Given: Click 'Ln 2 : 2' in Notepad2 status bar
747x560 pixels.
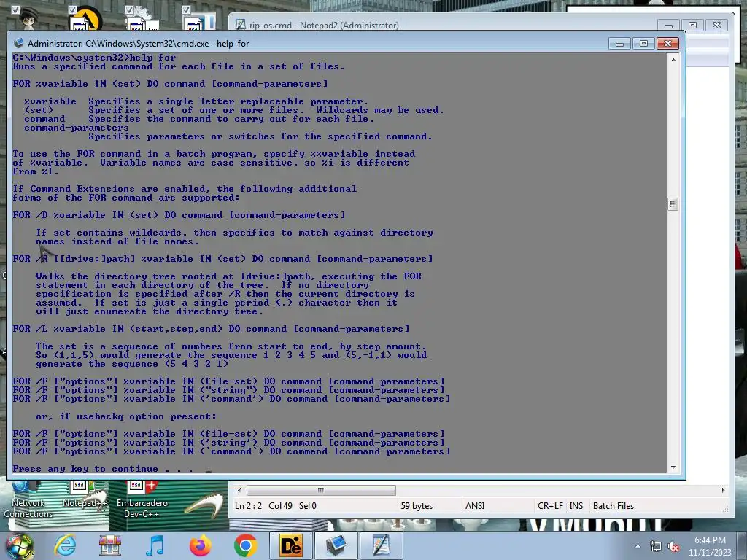Looking at the screenshot, I should (248, 506).
